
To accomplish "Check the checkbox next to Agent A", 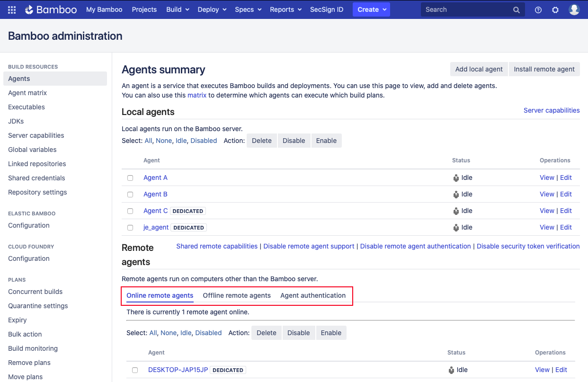I will 130,178.
